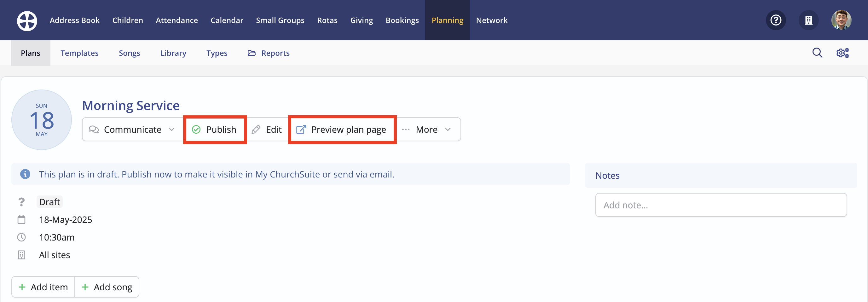Viewport: 868px width, 302px height.
Task: Open Network module
Action: coord(492,20)
